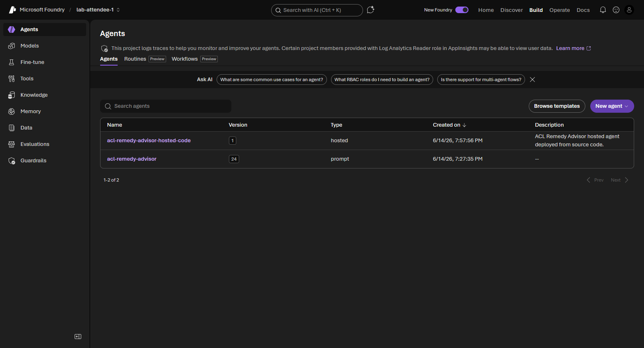The image size is (644, 348).
Task: Ask about common agent use cases
Action: tap(272, 80)
